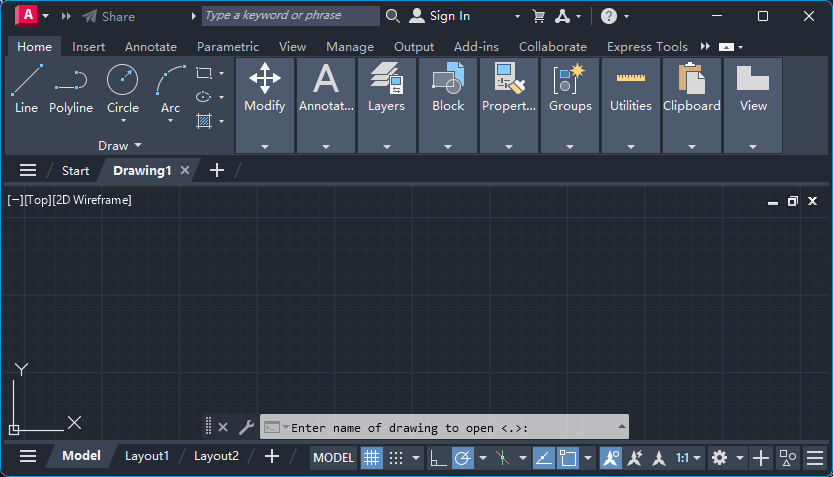Open the Parametric tab
This screenshot has height=477, width=833.
pyautogui.click(x=228, y=47)
